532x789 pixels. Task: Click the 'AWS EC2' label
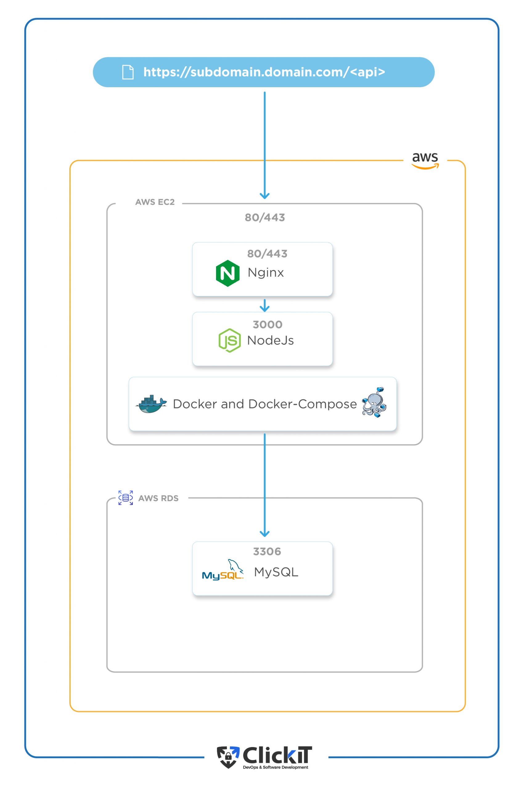(x=155, y=202)
